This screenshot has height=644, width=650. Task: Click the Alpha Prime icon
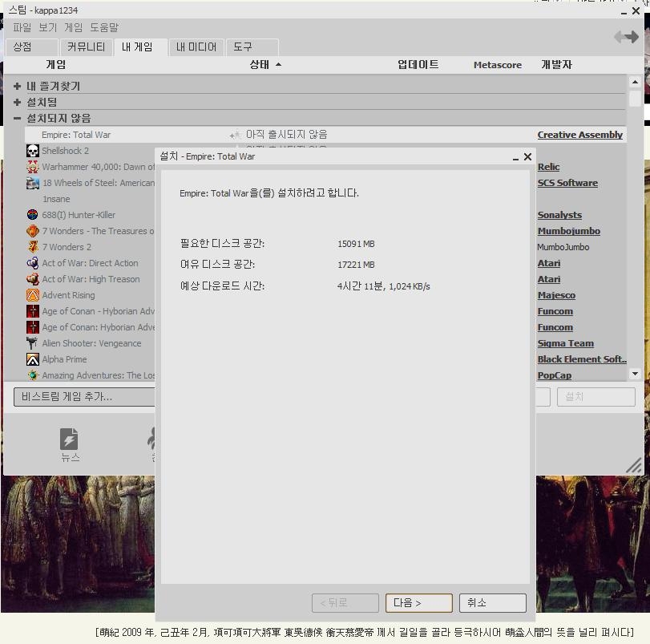pos(33,359)
